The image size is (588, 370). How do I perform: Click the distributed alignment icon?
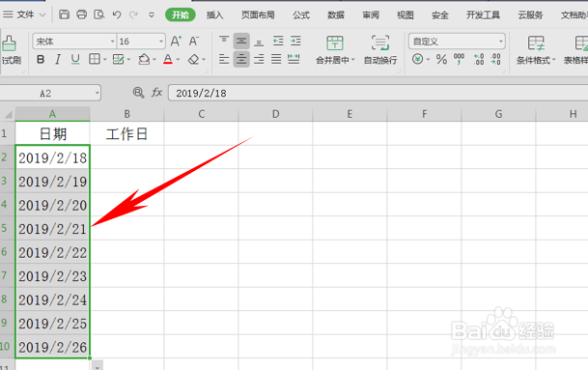coord(294,59)
